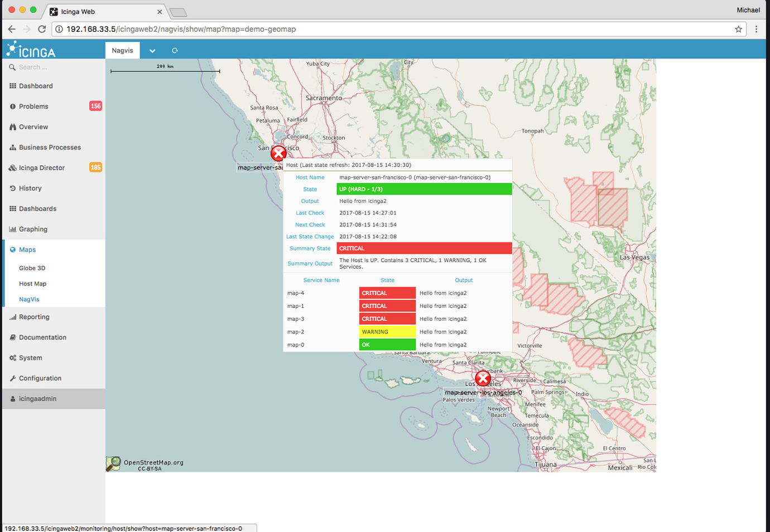
Task: Select the Business Processes sidebar icon
Action: tap(12, 147)
